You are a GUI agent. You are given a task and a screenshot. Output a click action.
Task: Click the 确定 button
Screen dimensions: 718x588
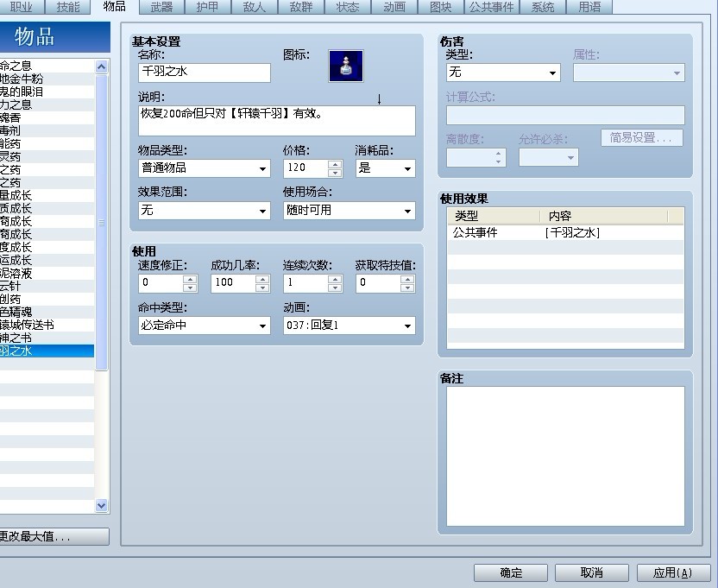[511, 572]
